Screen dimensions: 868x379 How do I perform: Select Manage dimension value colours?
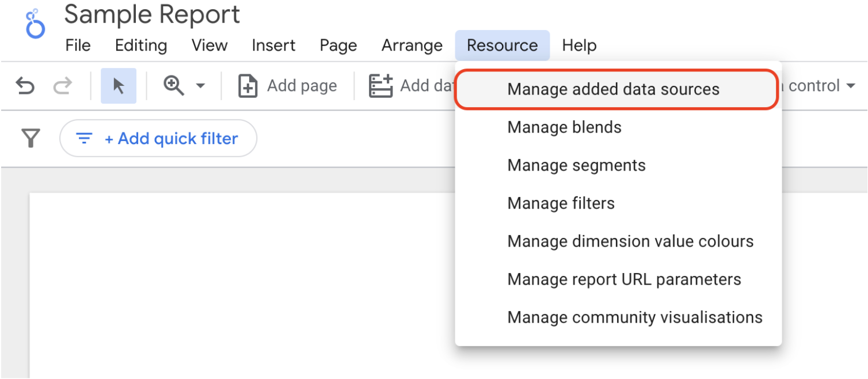click(x=618, y=241)
